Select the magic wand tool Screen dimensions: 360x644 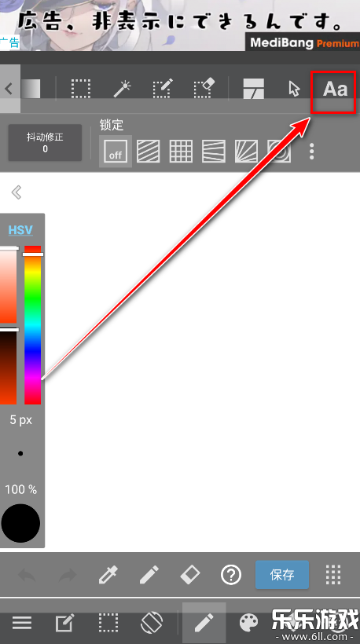[x=122, y=89]
